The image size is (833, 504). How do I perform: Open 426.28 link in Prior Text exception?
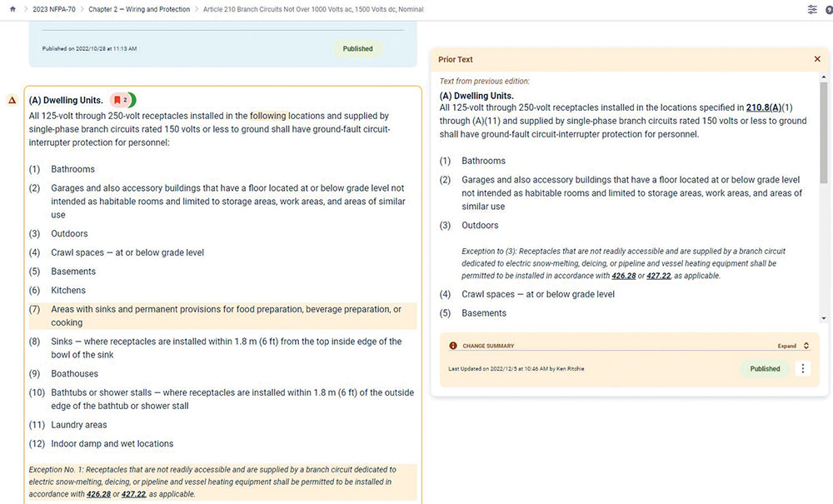[623, 276]
